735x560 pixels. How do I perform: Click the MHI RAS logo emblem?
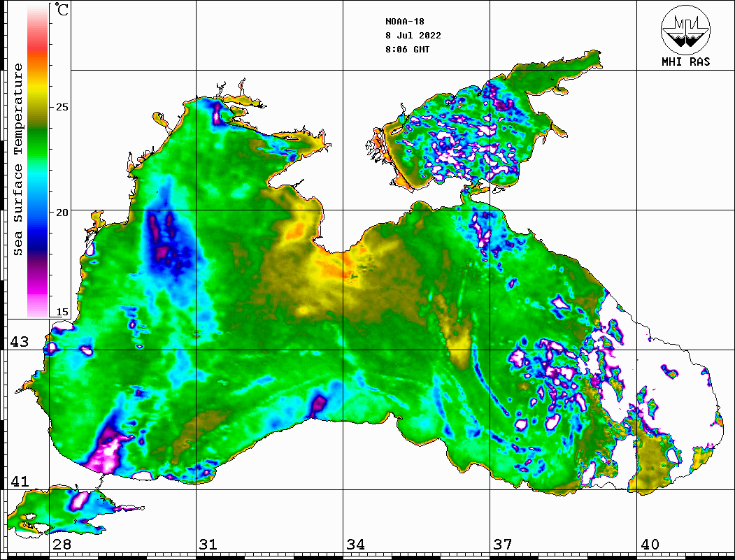(x=685, y=31)
